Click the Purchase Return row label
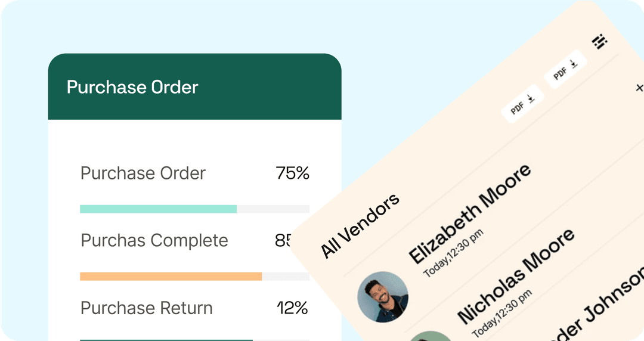Image resolution: width=644 pixels, height=341 pixels. (x=147, y=308)
